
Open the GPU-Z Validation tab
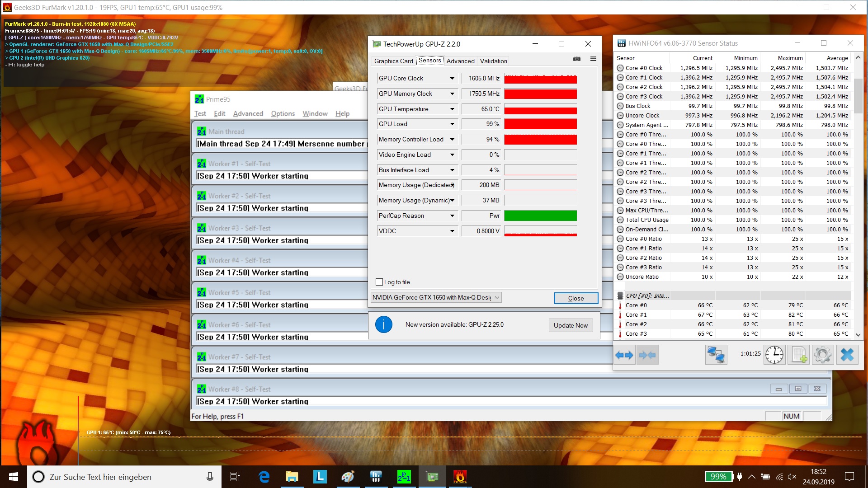(493, 61)
